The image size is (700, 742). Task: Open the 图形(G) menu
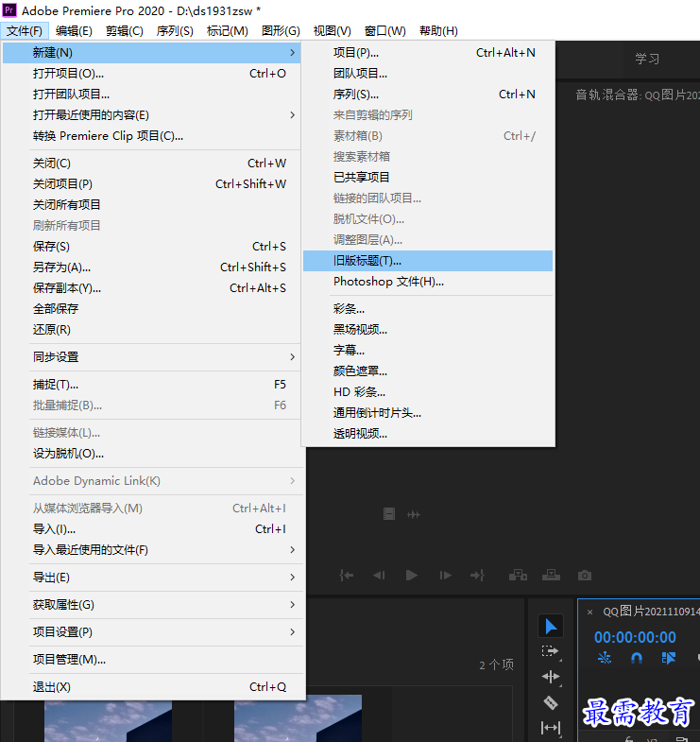pos(281,31)
